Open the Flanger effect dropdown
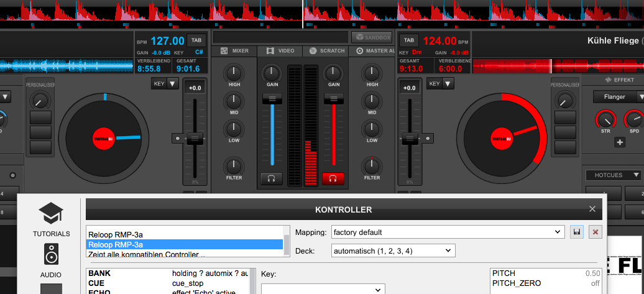Viewport: 644px width, 294px height. click(x=619, y=97)
